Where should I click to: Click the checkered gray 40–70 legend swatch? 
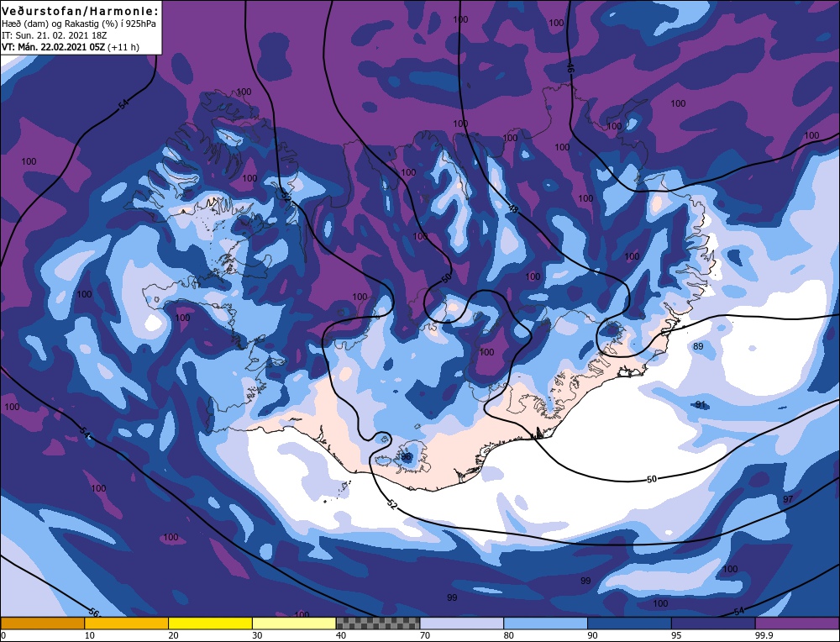(x=378, y=623)
